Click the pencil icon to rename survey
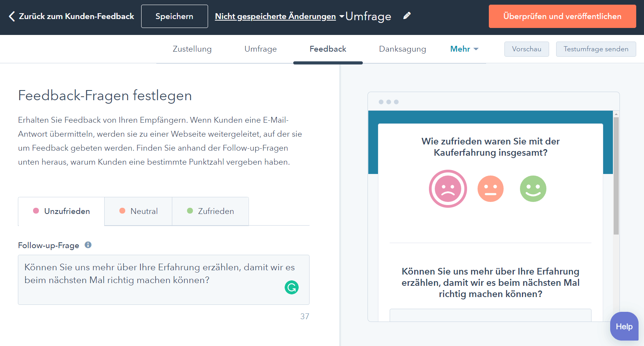 407,16
